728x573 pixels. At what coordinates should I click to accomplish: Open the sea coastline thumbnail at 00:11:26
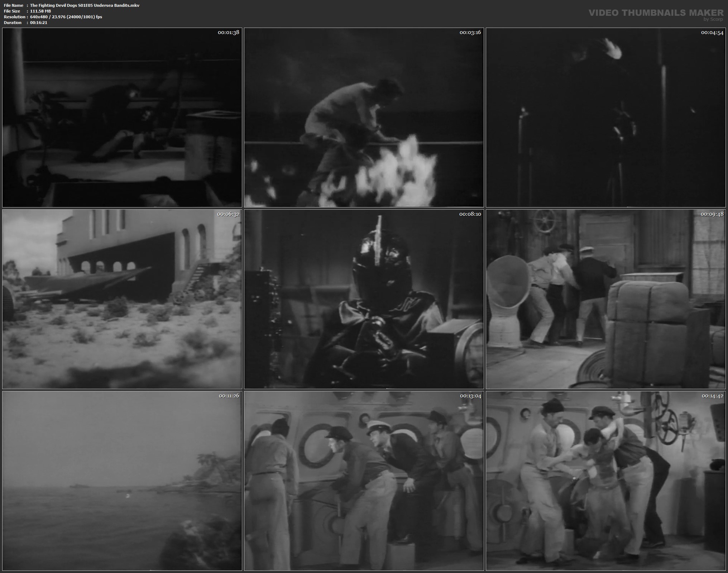(x=122, y=481)
